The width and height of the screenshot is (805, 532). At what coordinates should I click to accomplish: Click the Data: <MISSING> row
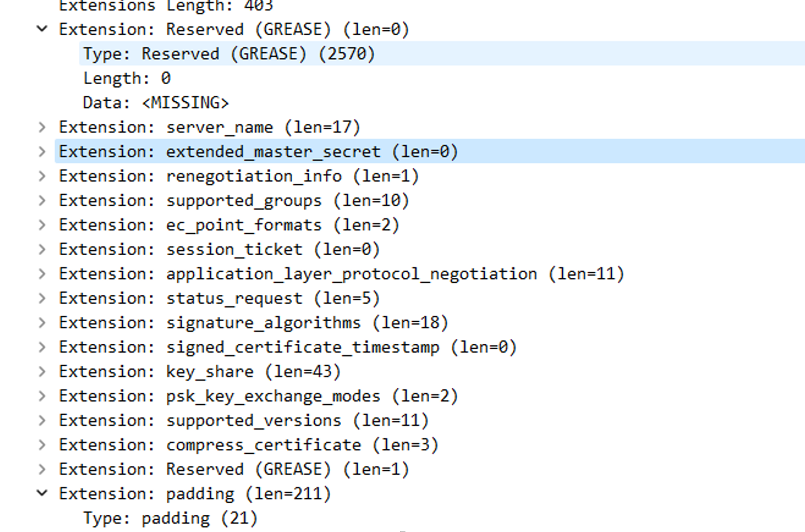pyautogui.click(x=156, y=103)
